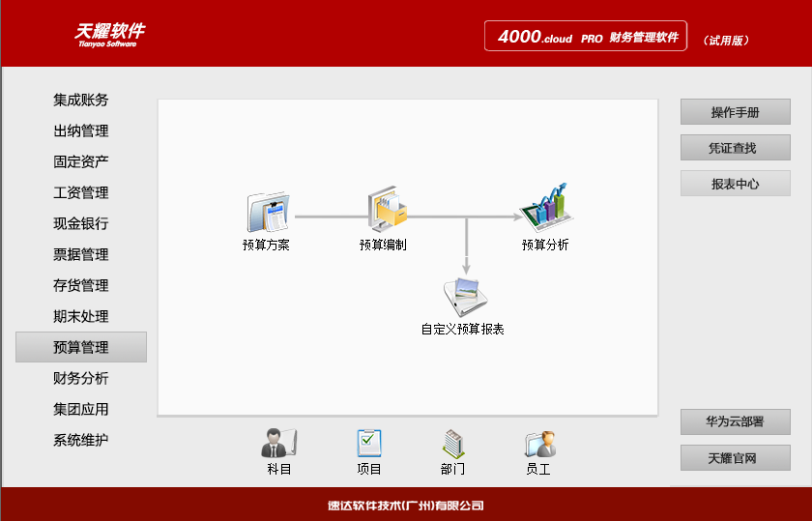
Task: Click the 天耀软件 logo
Action: coord(110,35)
